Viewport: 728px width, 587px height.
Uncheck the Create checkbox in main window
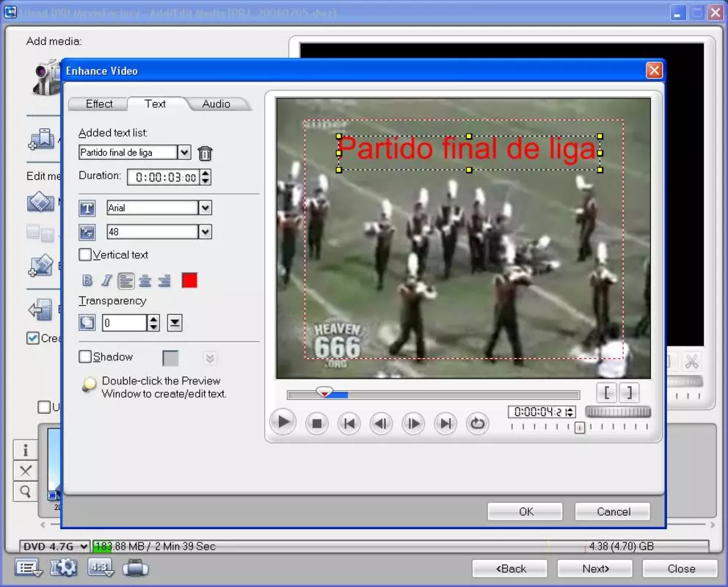[x=33, y=338]
